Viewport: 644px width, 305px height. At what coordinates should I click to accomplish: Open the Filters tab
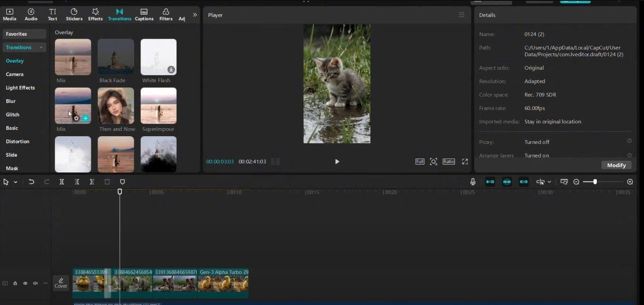point(166,15)
